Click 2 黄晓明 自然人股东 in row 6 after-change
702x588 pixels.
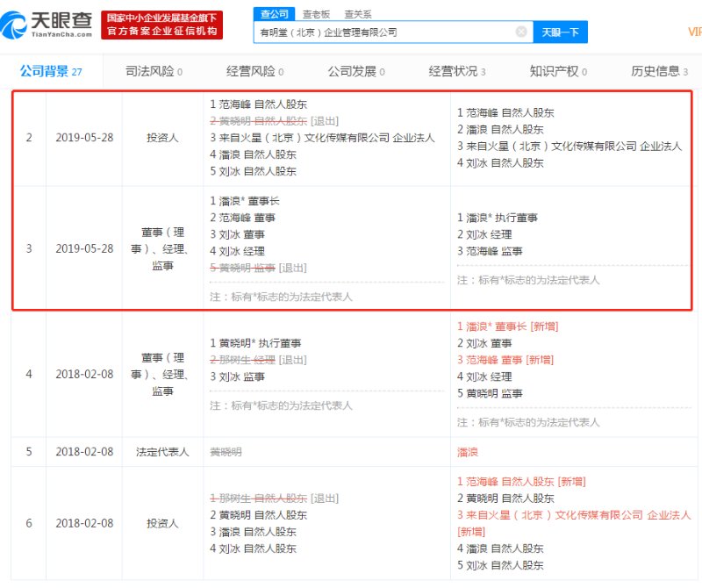coord(505,498)
